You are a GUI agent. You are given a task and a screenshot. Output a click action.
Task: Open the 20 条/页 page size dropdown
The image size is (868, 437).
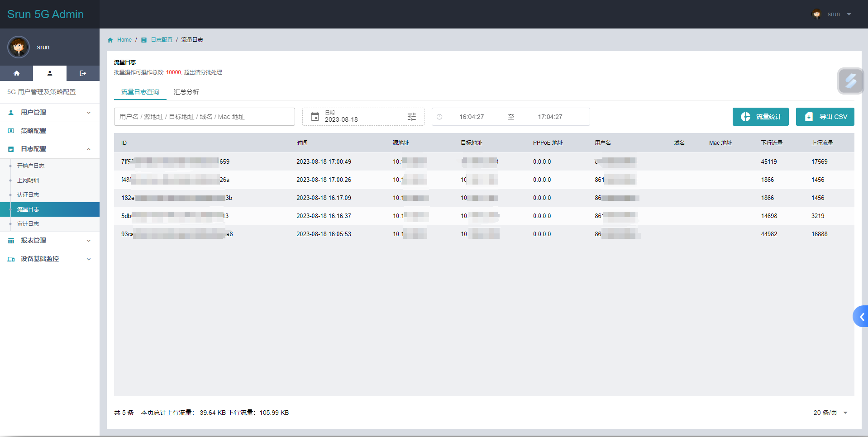click(x=831, y=413)
